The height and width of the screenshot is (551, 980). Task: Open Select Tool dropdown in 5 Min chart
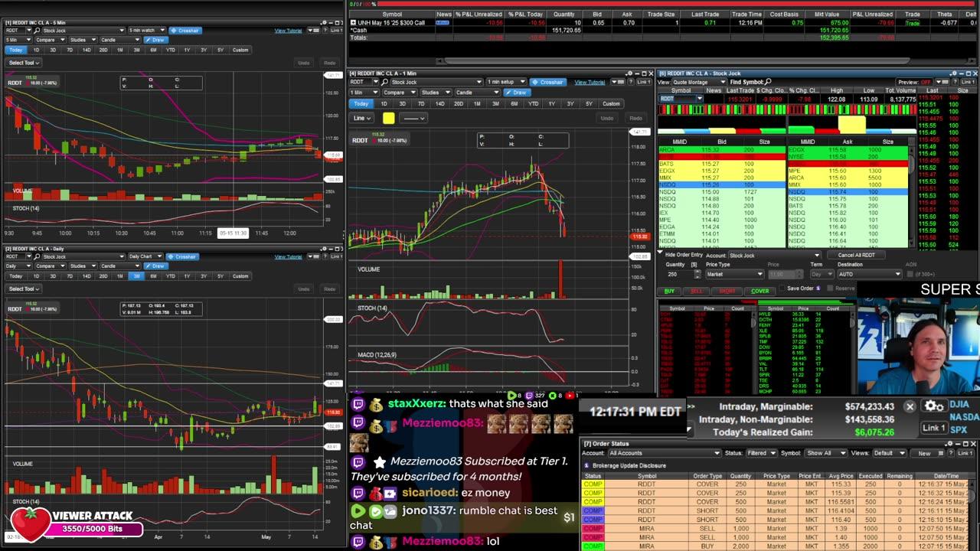23,63
